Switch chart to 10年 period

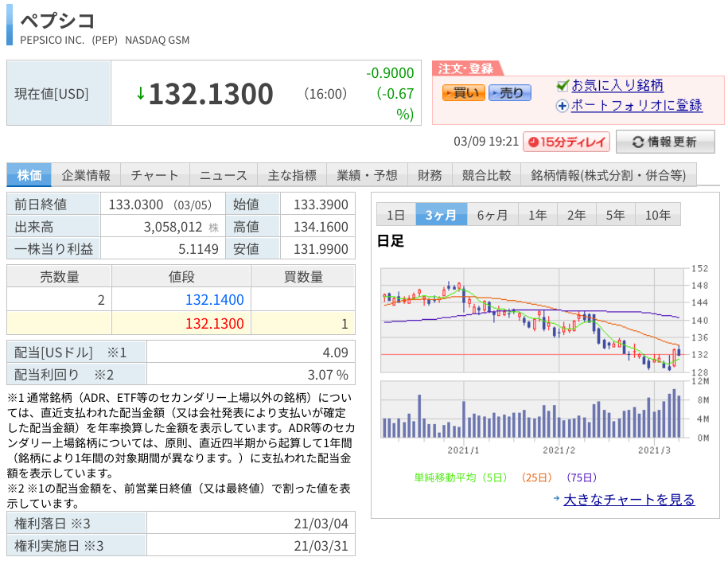click(x=657, y=215)
